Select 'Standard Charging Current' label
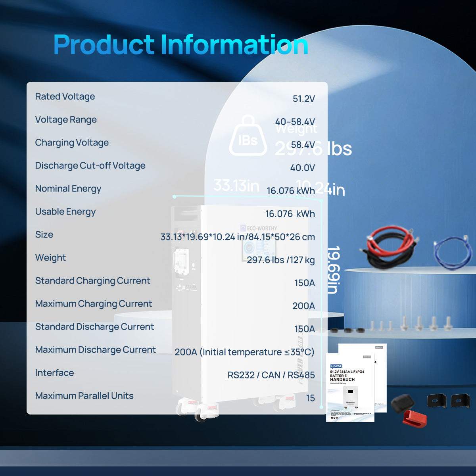476x476 pixels. coord(93,281)
